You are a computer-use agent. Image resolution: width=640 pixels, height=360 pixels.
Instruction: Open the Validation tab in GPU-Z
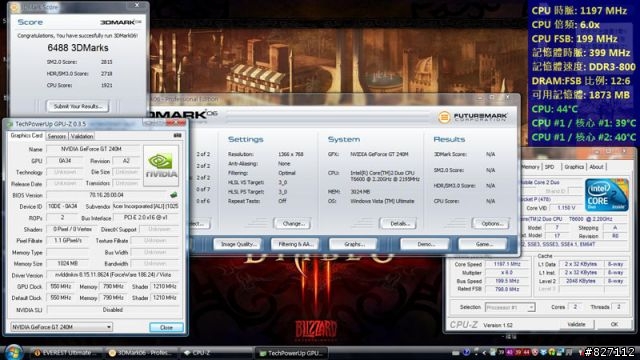coord(82,136)
